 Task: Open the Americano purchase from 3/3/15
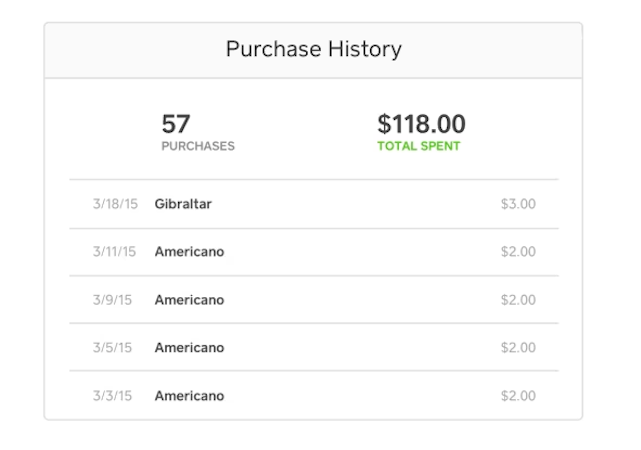(x=189, y=396)
